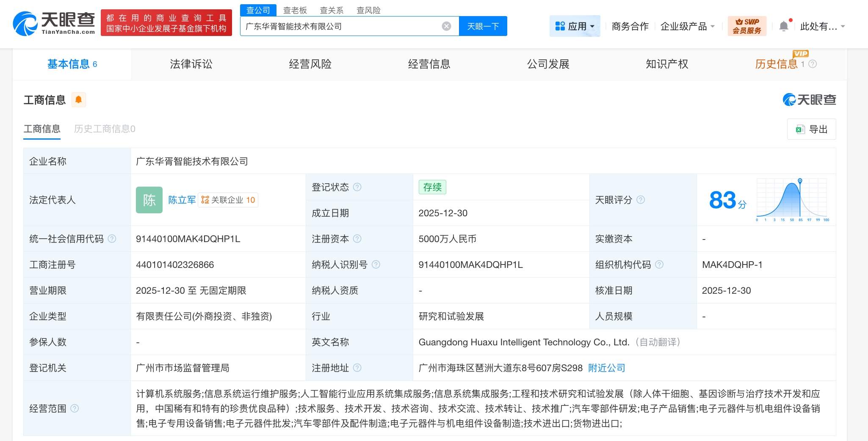Open the notification bell icon
The height and width of the screenshot is (441, 868).
pos(784,25)
